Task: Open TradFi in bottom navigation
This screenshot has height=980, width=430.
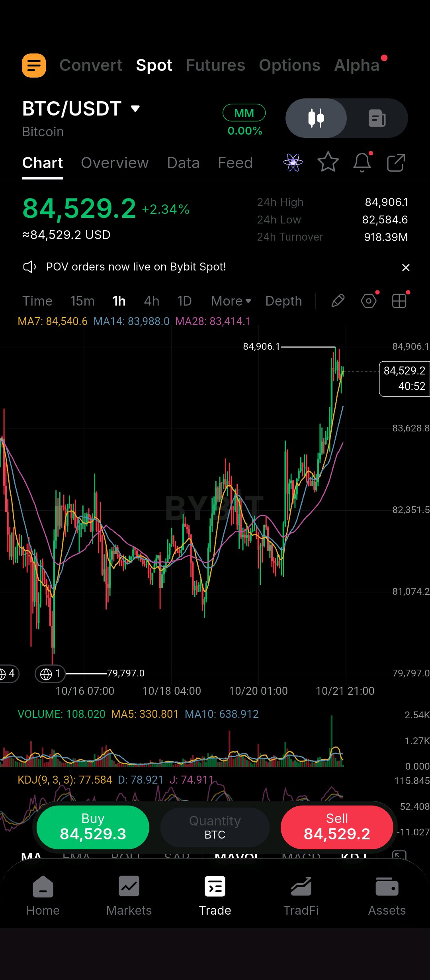Action: tap(301, 896)
